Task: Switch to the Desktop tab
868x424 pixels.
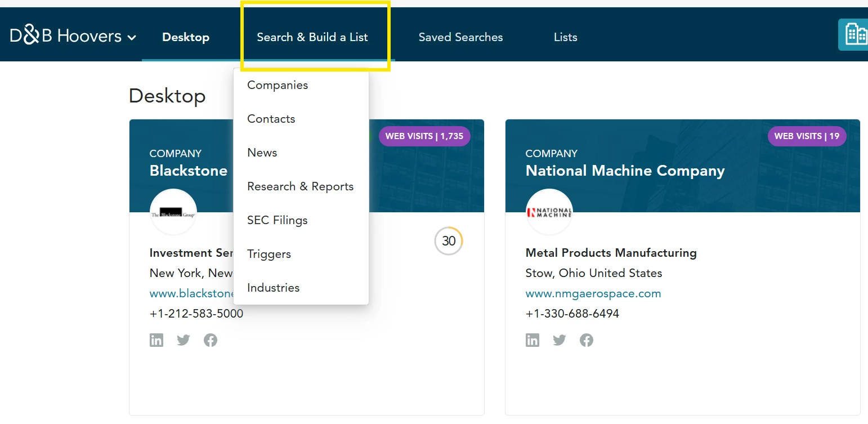Action: pyautogui.click(x=186, y=37)
